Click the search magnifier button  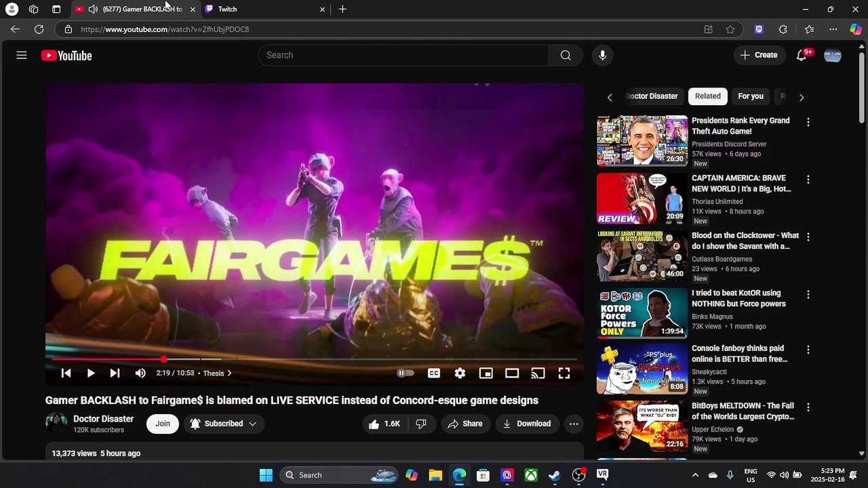pyautogui.click(x=566, y=55)
